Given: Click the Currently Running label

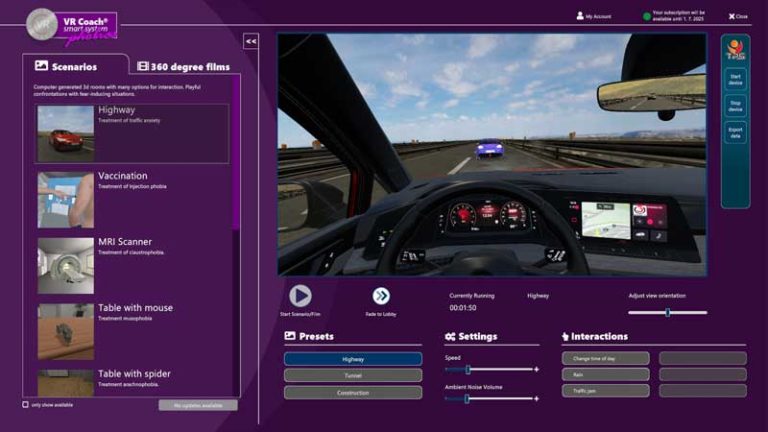Looking at the screenshot, I should pyautogui.click(x=472, y=296).
